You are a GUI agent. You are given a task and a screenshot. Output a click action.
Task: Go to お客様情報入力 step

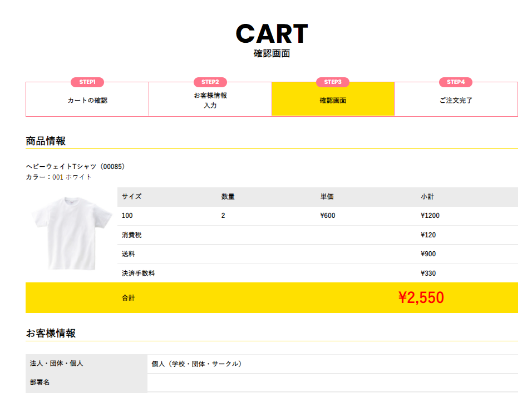click(210, 100)
